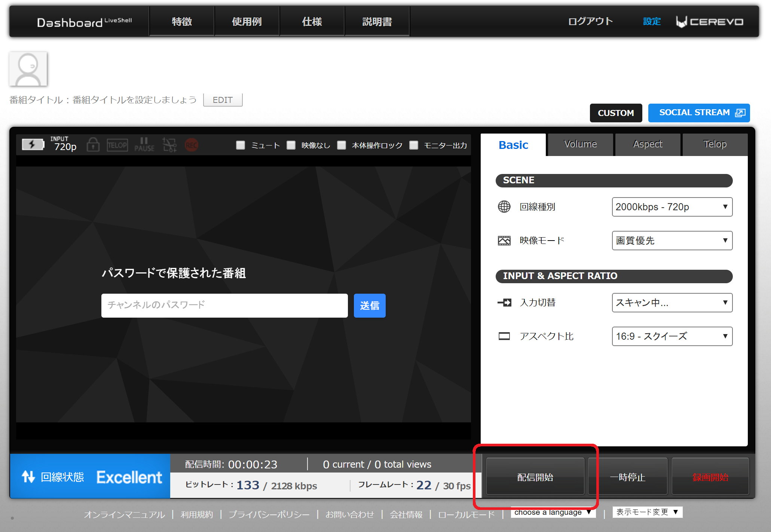Open the SOCIAL STREAM window button
Viewport: 771px width, 532px height.
[699, 113]
